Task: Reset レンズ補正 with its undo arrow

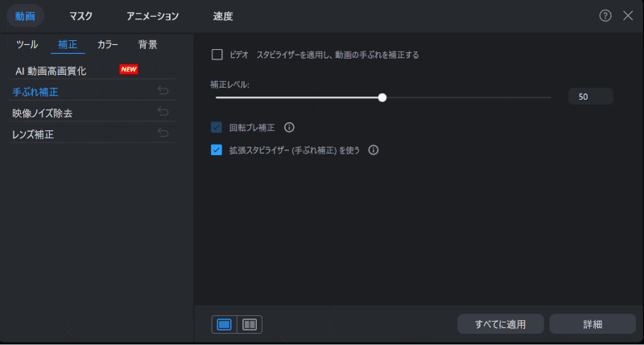Action: [163, 133]
